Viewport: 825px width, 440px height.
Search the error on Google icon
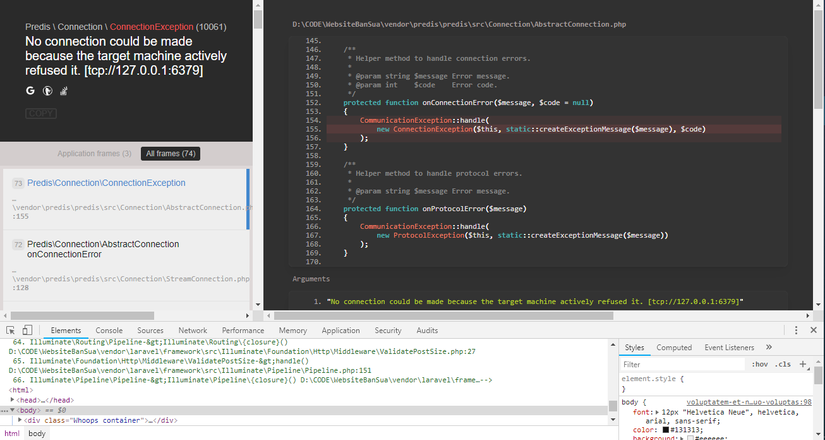click(x=31, y=90)
